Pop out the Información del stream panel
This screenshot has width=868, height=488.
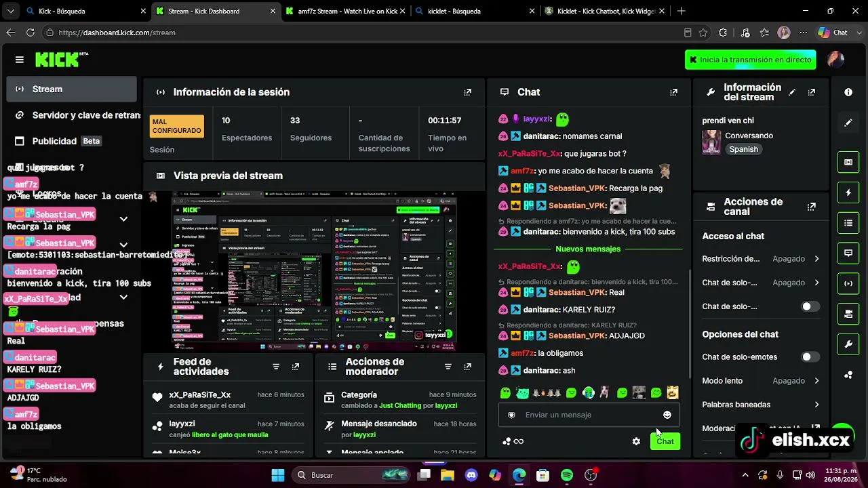coord(812,92)
